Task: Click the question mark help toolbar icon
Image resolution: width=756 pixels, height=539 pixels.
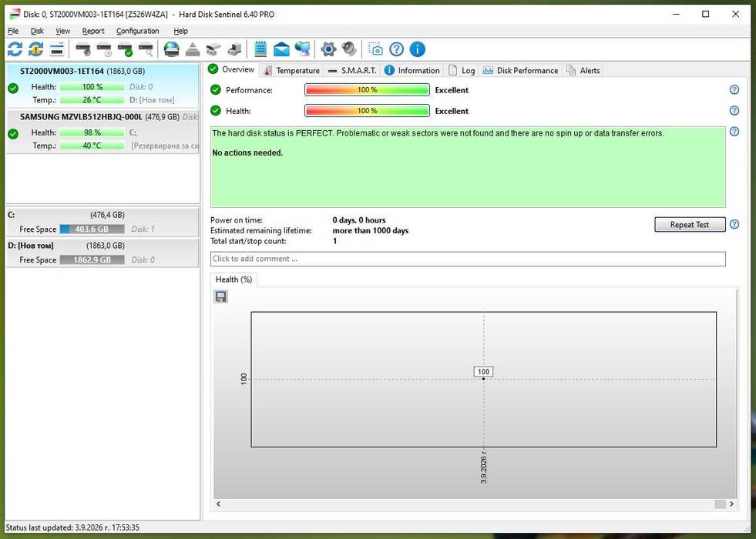Action: pos(396,49)
